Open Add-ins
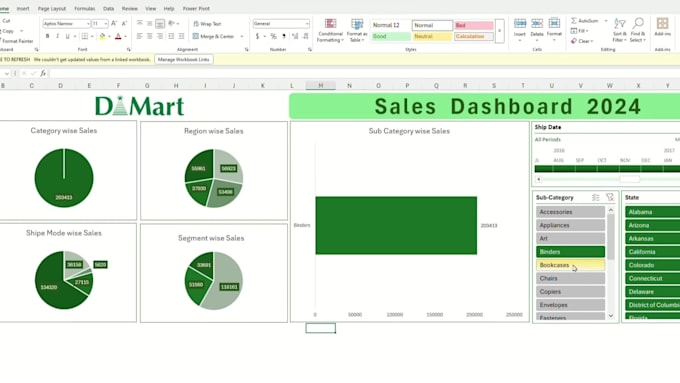Screen dimensions: 680x383 coord(662,27)
